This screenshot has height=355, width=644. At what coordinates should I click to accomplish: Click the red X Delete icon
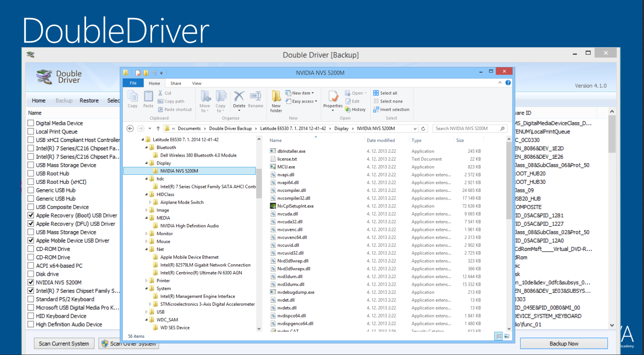pos(239,96)
